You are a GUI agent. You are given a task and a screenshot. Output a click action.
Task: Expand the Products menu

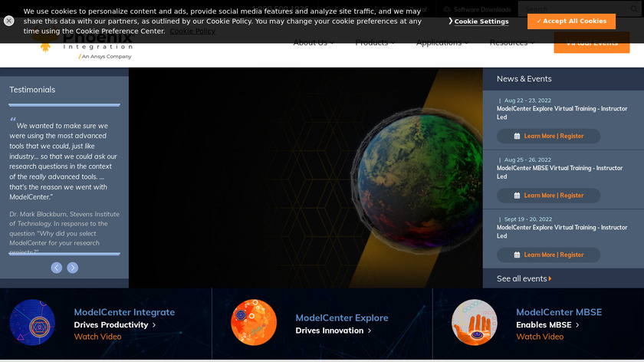[375, 43]
